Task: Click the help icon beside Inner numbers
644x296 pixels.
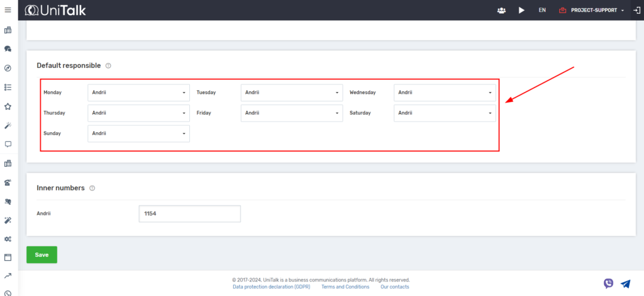Action: pos(92,188)
